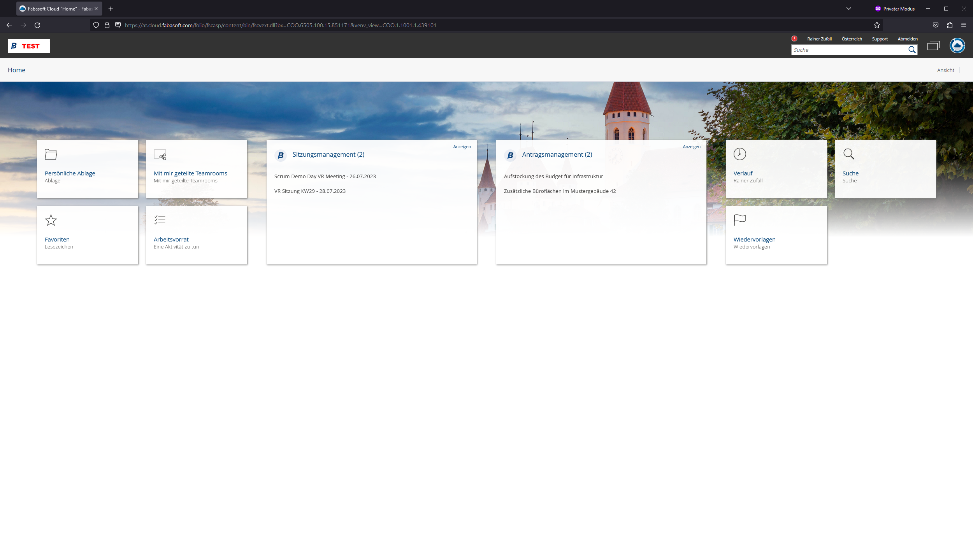Click the Suche magnifier tile icon
This screenshot has height=560, width=973.
pos(849,154)
